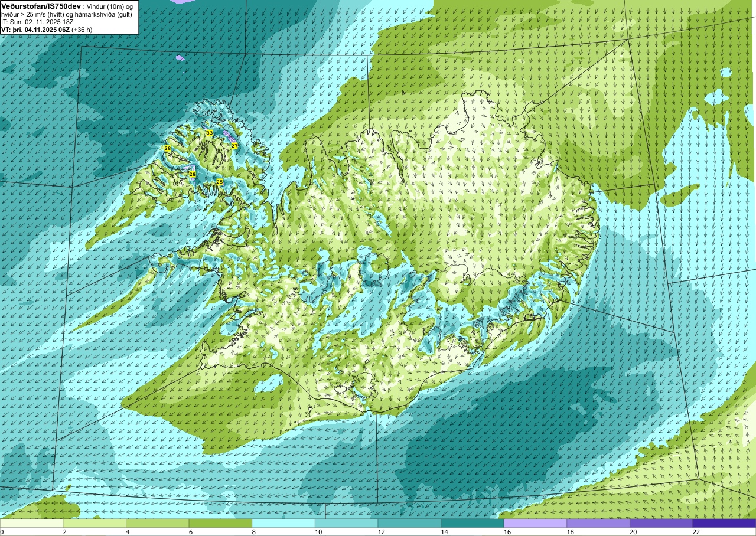
Task: Click the 0–2 m/s pale yellow legend swatch
Action: click(31, 523)
